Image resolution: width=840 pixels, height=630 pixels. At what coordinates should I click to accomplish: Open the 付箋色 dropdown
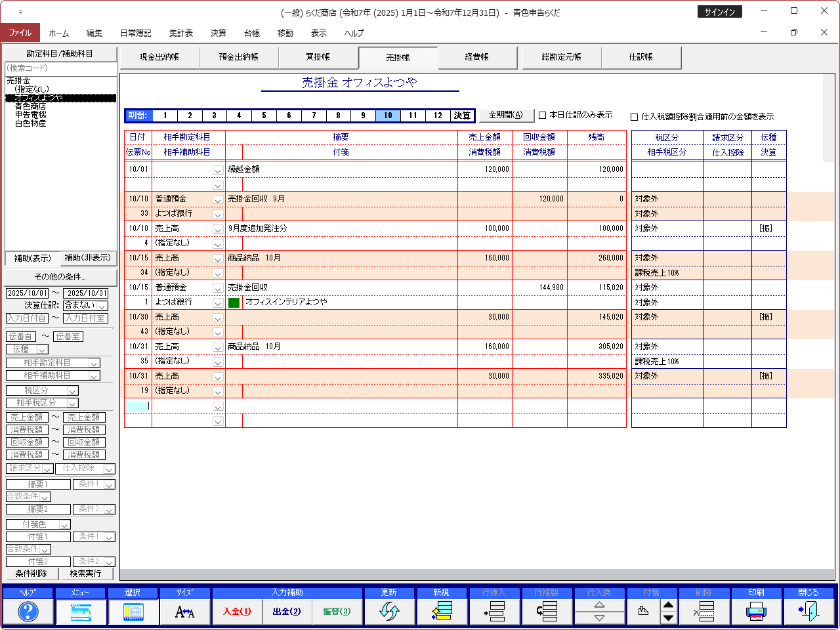pos(64,524)
